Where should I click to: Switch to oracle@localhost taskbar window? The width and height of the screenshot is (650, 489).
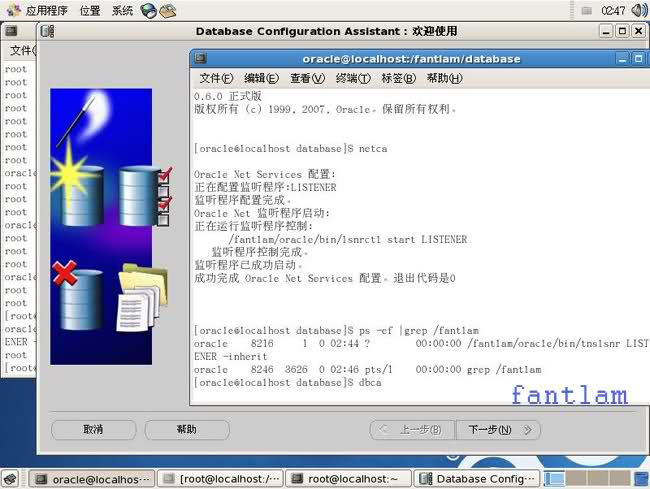pyautogui.click(x=91, y=479)
